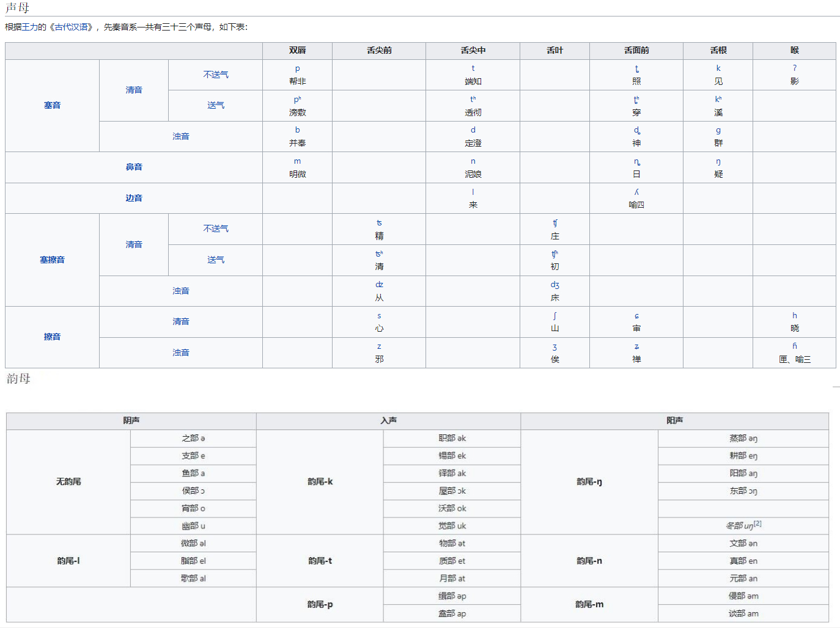The image size is (840, 628).
Task: Follow the z link above 邪
Action: pos(379,347)
